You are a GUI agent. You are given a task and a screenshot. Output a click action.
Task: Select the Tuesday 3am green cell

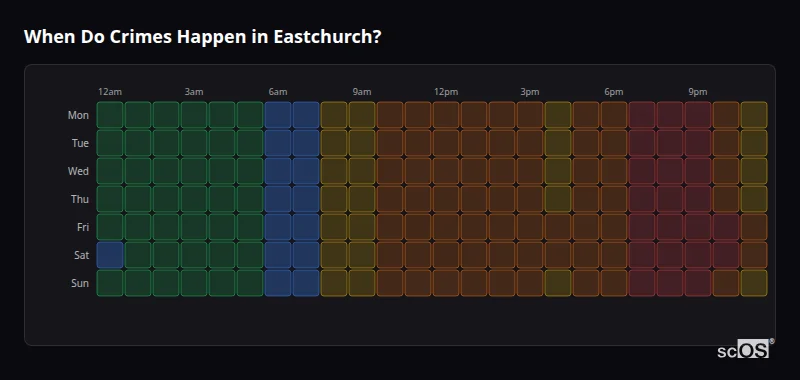pyautogui.click(x=194, y=143)
